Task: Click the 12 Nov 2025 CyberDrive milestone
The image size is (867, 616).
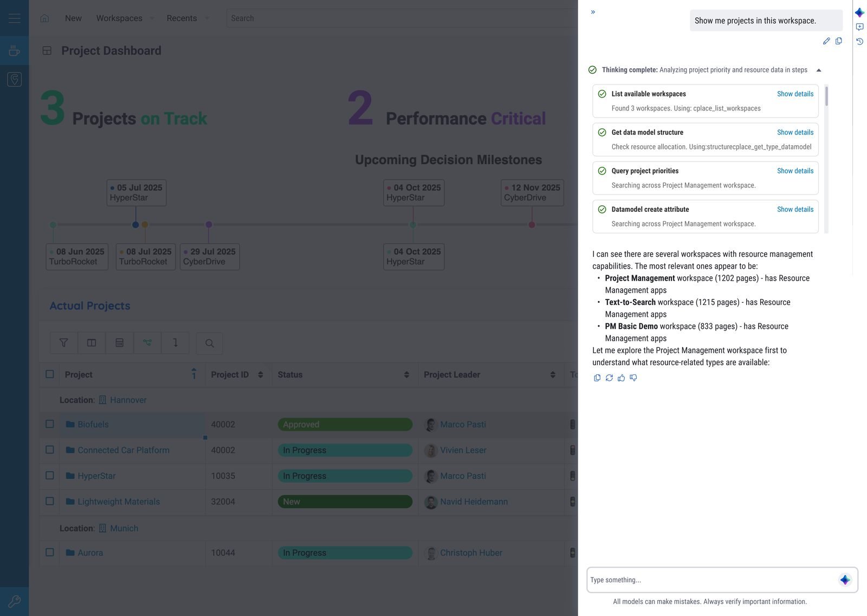Action: 532,193
